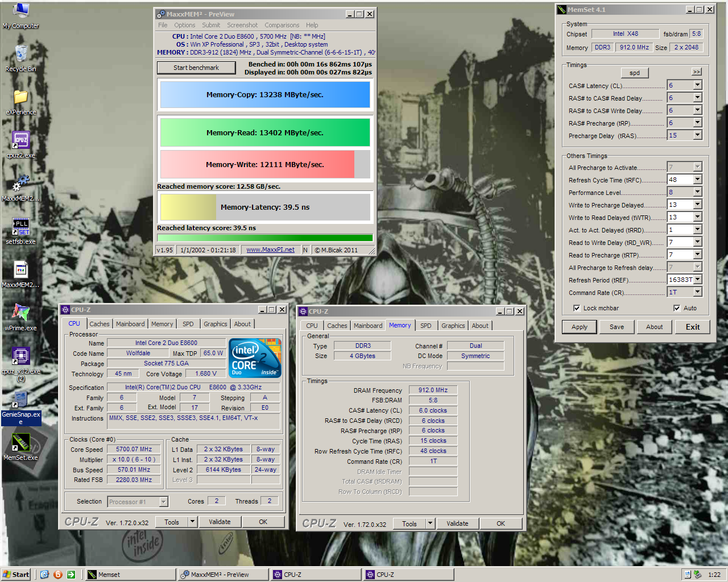Click the Intel Core 2 Duo logo in CPU-Z
The image size is (728, 582).
click(255, 358)
